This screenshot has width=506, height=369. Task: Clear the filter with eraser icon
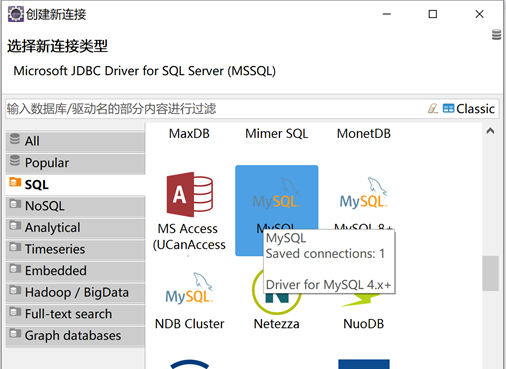[x=433, y=109]
